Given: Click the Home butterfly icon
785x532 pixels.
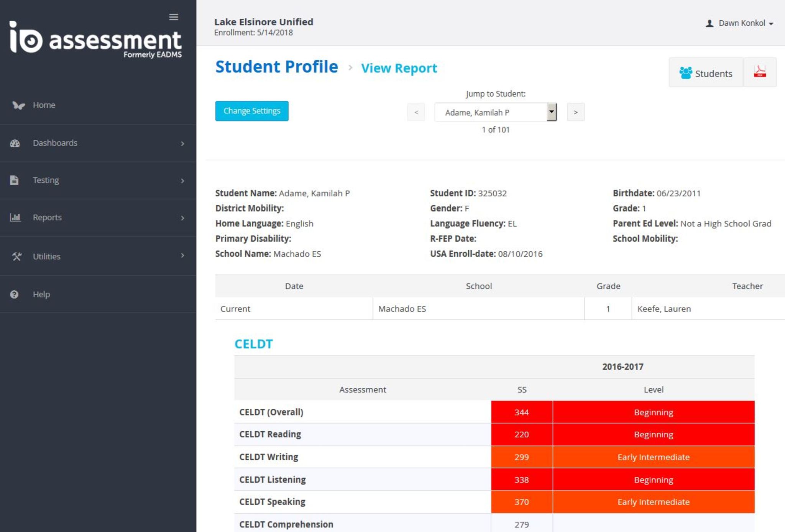Looking at the screenshot, I should pyautogui.click(x=18, y=105).
